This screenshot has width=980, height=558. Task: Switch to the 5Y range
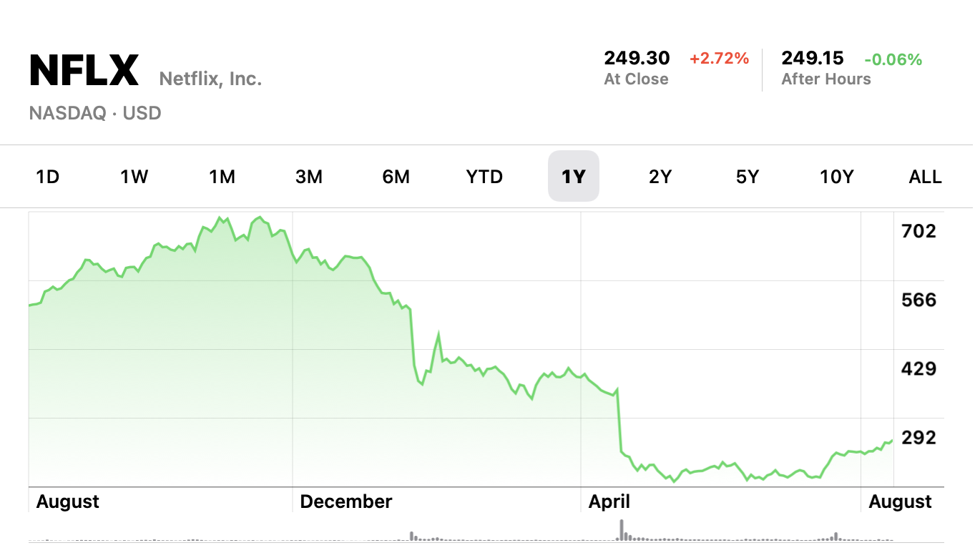coord(748,177)
